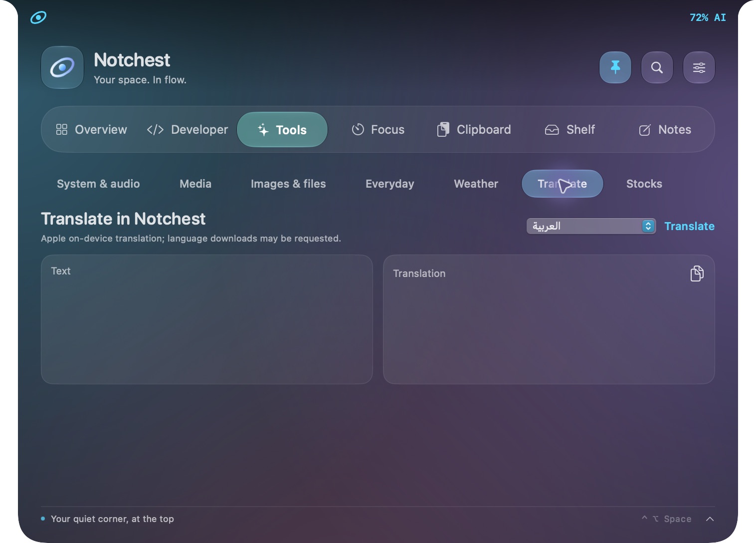Click the 'Translate in Notchest' heading

point(123,219)
